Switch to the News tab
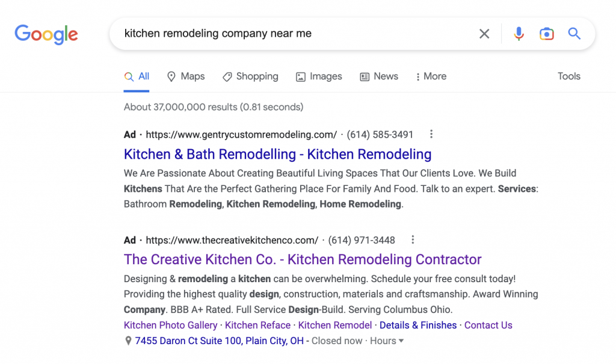The height and width of the screenshot is (364, 616). pyautogui.click(x=379, y=76)
